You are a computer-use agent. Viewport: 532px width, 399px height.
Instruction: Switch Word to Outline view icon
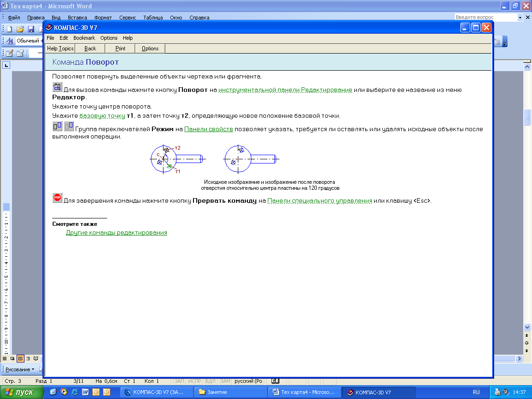[28, 358]
